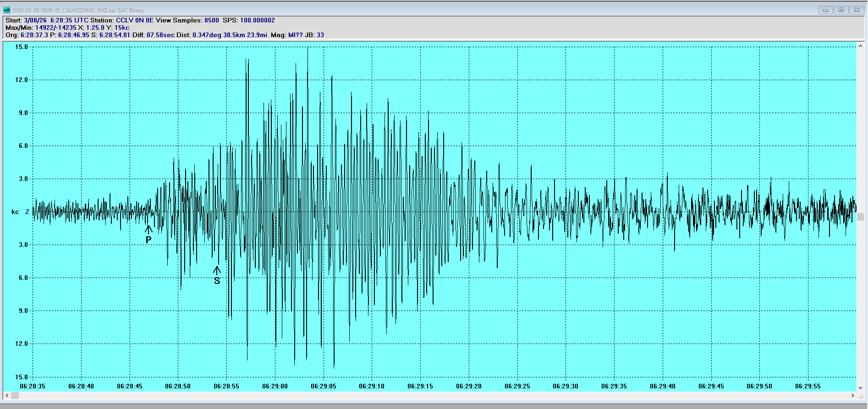This screenshot has width=868, height=409.
Task: Click the station name CCLV in header
Action: [124, 20]
